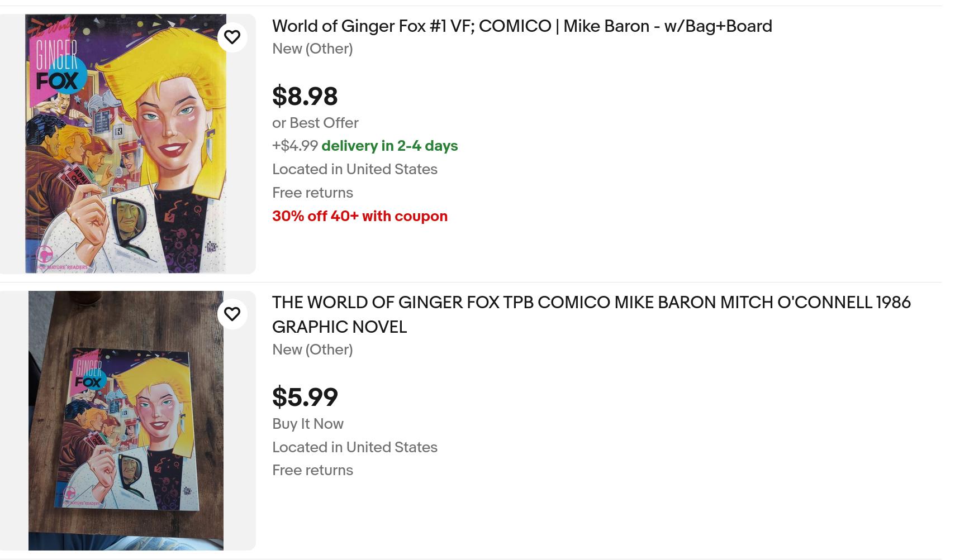This screenshot has height=560, width=955.
Task: Click the $8.98 price
Action: (x=305, y=96)
